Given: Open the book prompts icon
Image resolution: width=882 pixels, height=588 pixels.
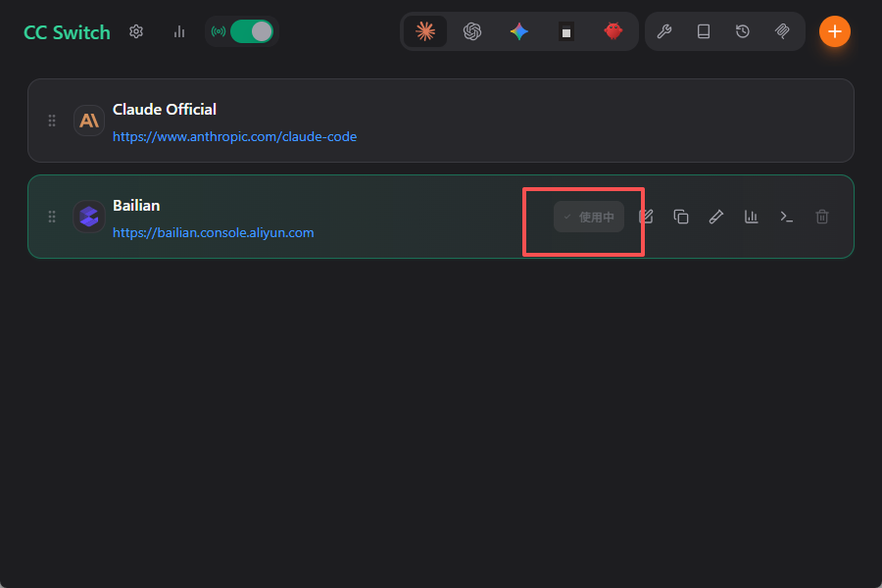Looking at the screenshot, I should (703, 31).
